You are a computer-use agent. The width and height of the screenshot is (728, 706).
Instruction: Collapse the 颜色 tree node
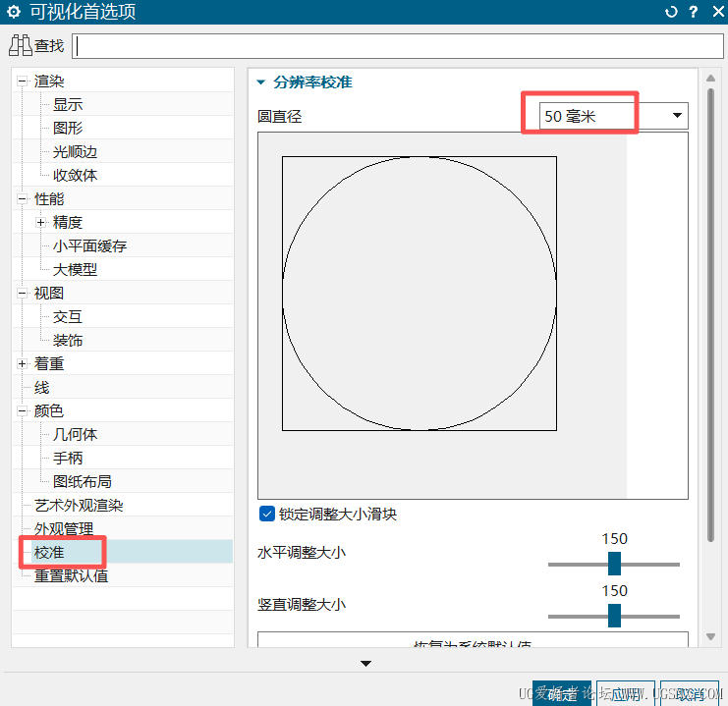pyautogui.click(x=22, y=410)
